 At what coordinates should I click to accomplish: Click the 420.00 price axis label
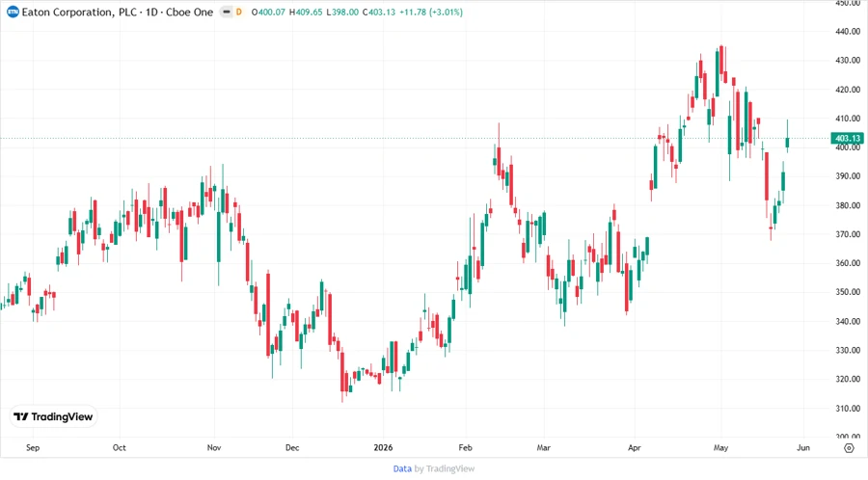(848, 90)
